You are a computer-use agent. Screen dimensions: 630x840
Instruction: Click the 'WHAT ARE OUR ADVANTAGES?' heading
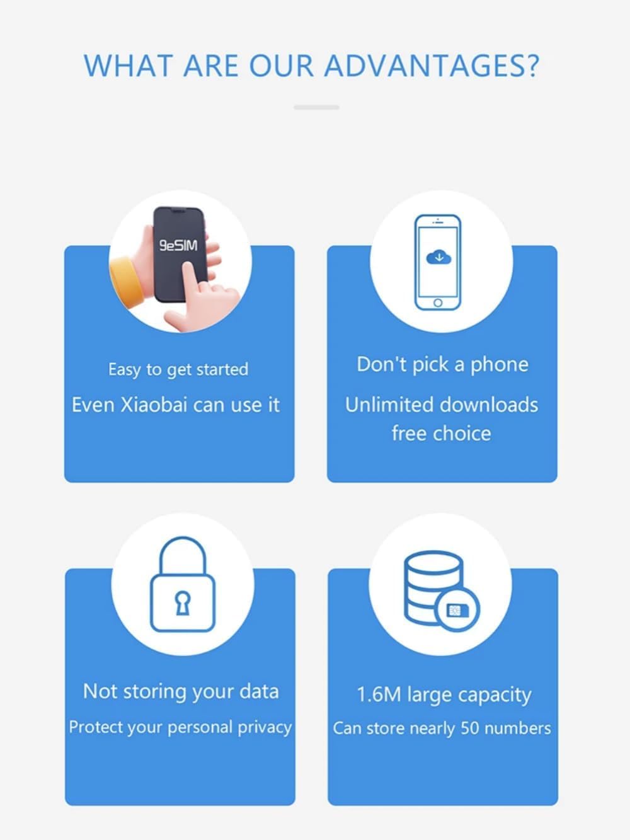click(x=312, y=66)
